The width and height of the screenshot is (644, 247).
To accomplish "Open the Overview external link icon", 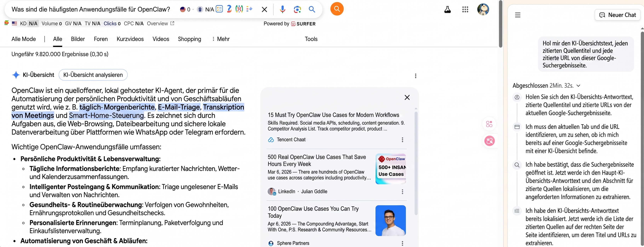I will (x=172, y=23).
